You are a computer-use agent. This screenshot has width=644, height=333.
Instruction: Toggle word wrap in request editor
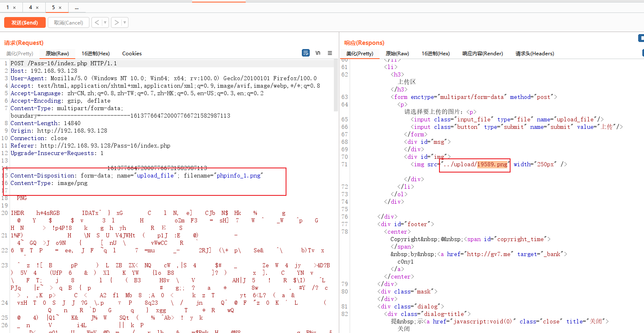point(306,53)
